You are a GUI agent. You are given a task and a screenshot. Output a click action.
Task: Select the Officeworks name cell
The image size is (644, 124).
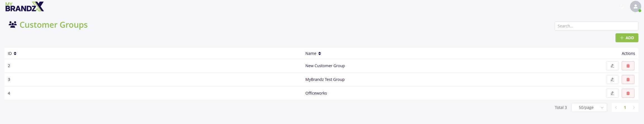tap(316, 93)
